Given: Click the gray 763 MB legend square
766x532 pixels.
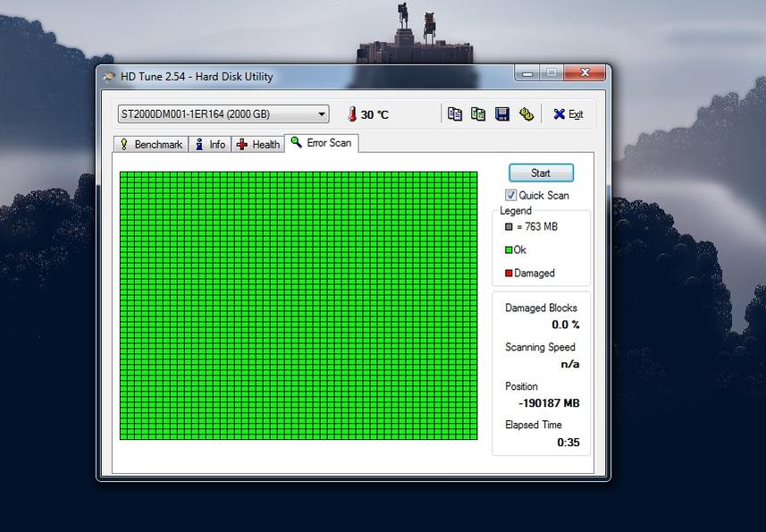Looking at the screenshot, I should (509, 227).
